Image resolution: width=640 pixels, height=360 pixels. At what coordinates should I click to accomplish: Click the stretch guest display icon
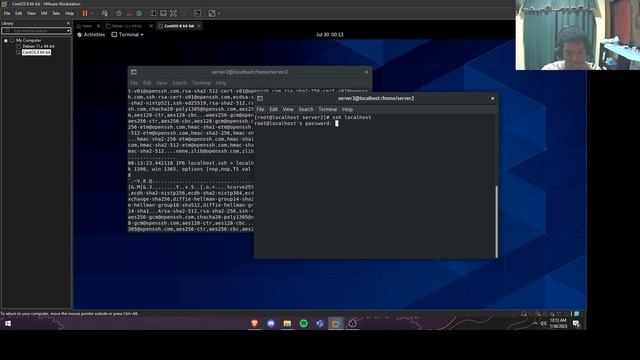point(212,13)
